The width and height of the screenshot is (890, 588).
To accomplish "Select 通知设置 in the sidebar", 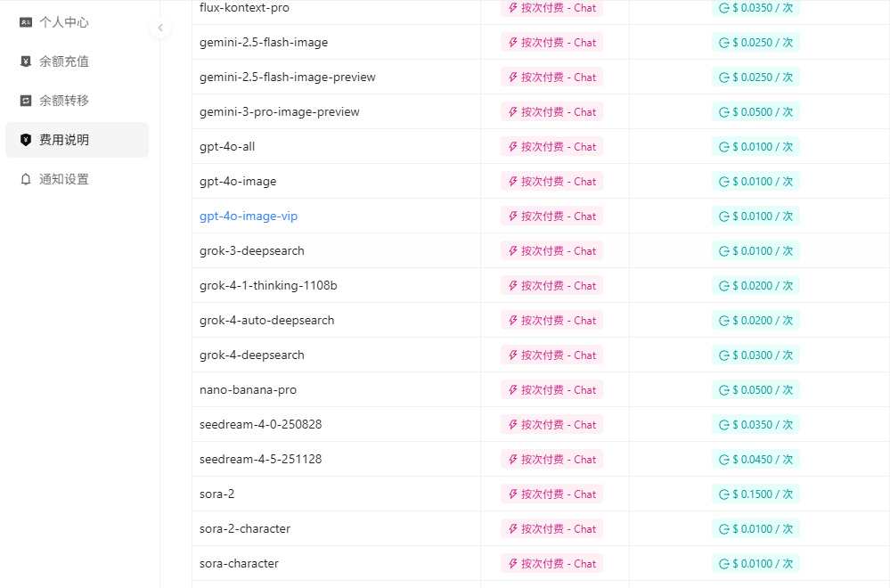I will [64, 179].
